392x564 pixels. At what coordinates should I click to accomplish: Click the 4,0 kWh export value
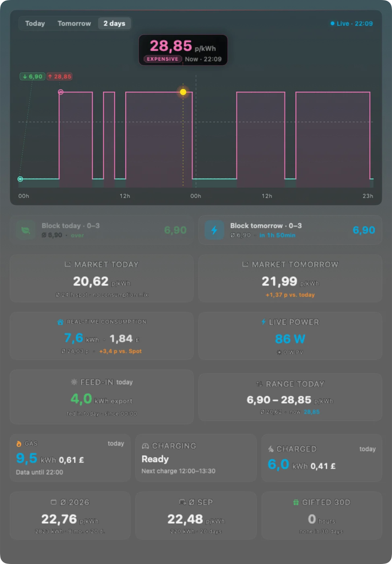(x=101, y=399)
